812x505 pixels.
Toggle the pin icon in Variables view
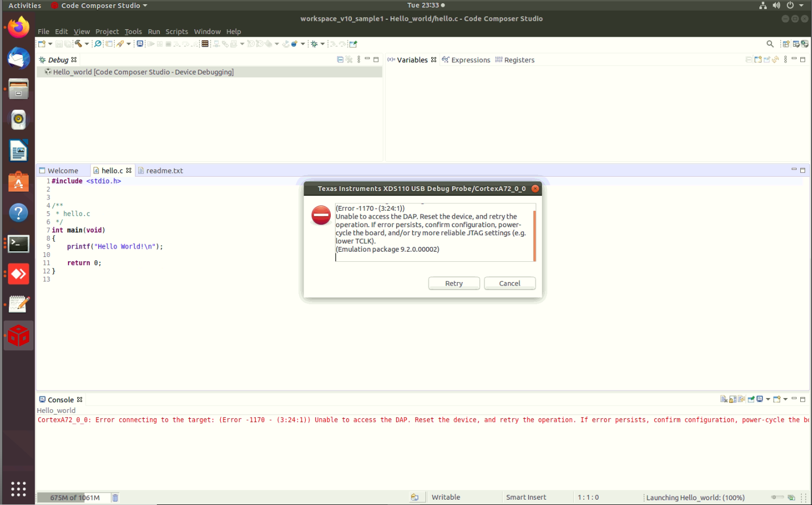coord(767,60)
